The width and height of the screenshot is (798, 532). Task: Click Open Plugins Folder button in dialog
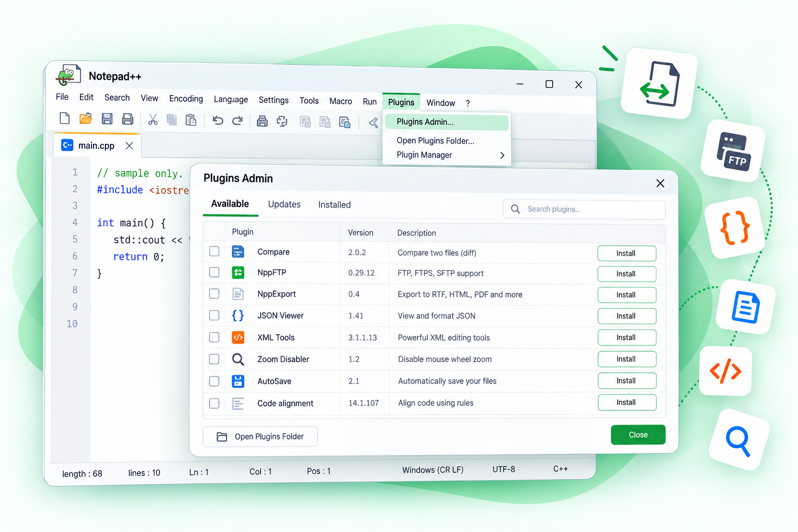coord(260,436)
